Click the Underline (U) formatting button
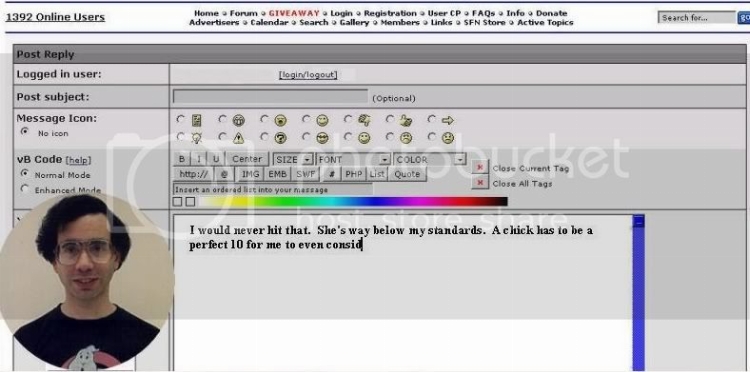Screen dimensions: 750x372 click(x=216, y=159)
